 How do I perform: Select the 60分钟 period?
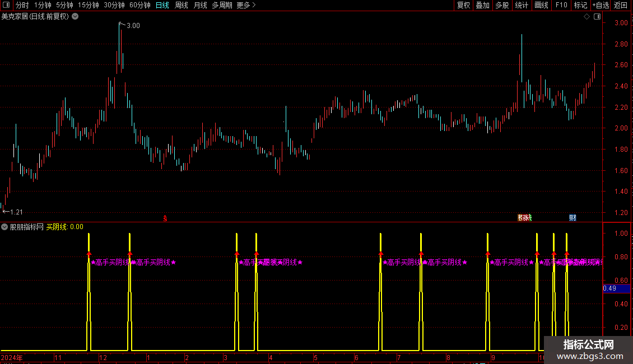(x=139, y=5)
